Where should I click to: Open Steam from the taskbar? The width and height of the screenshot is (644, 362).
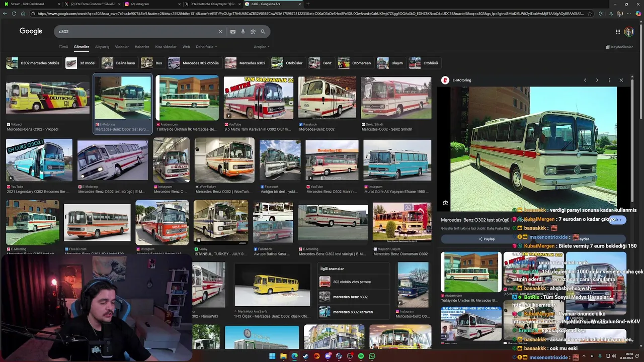(305, 356)
